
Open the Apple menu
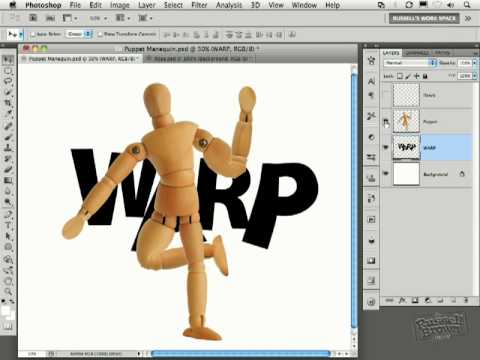(13, 5)
